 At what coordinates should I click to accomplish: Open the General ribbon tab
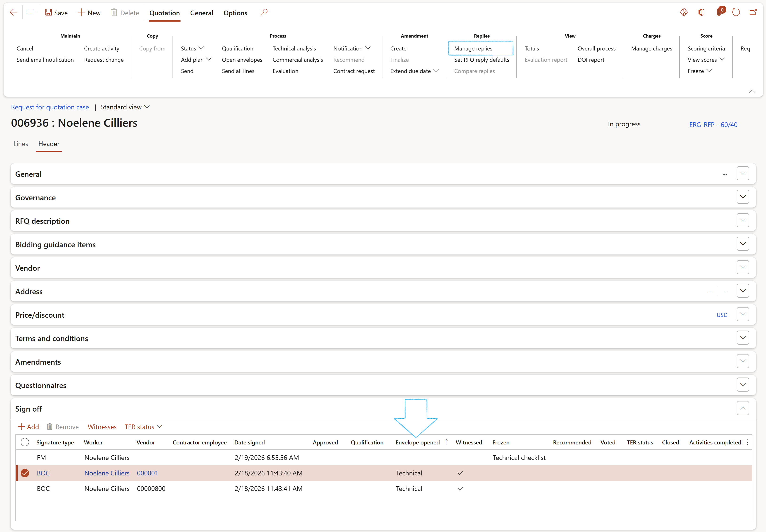201,13
